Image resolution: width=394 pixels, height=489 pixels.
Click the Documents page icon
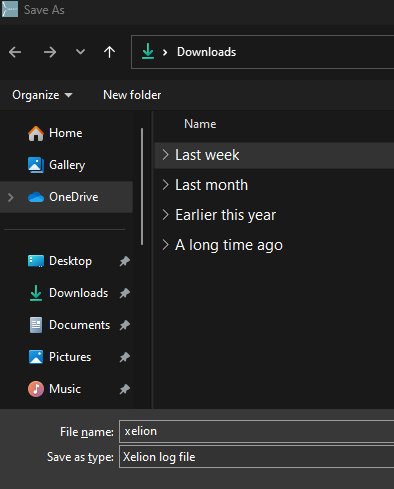[x=36, y=325]
